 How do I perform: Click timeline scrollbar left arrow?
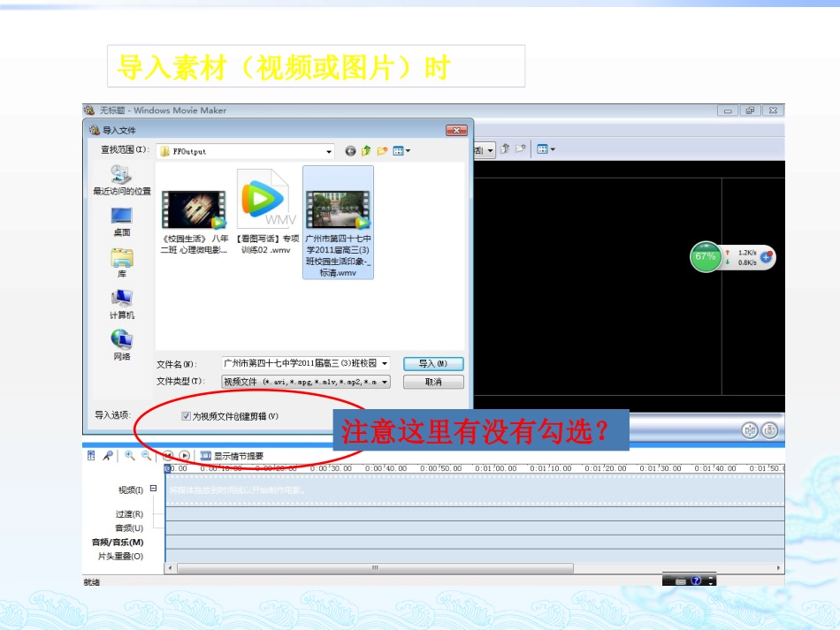pyautogui.click(x=171, y=568)
